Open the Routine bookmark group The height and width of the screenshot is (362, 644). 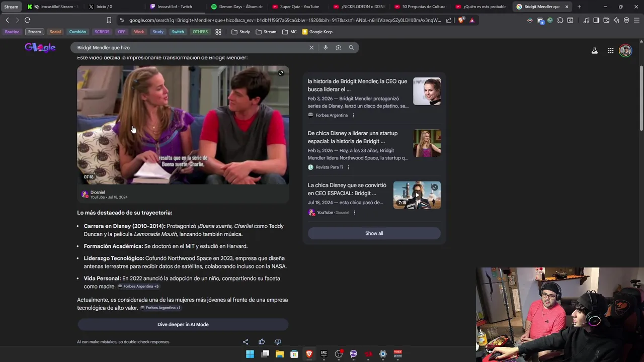(12, 32)
